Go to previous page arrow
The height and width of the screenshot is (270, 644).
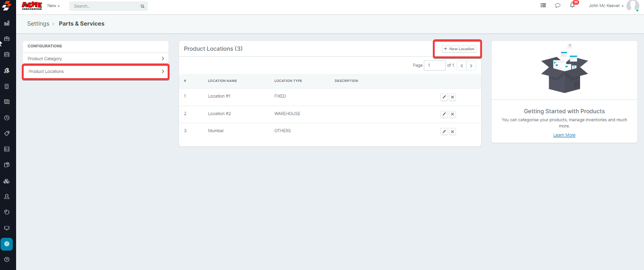pos(462,65)
